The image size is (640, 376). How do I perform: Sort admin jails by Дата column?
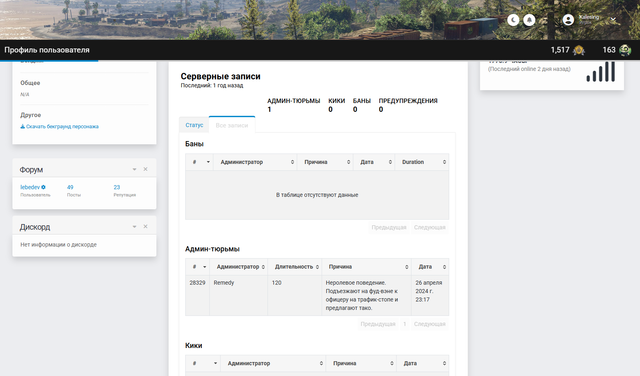pos(430,267)
